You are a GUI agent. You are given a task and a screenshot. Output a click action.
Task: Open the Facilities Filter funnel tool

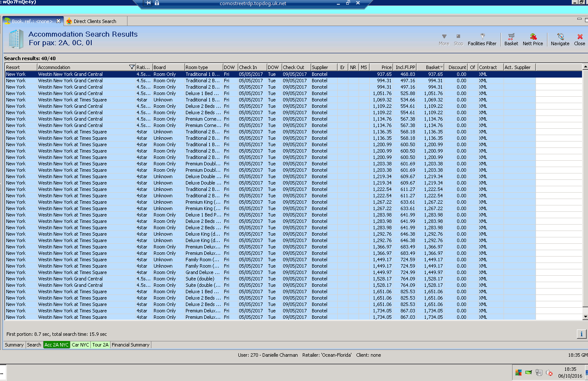click(482, 40)
